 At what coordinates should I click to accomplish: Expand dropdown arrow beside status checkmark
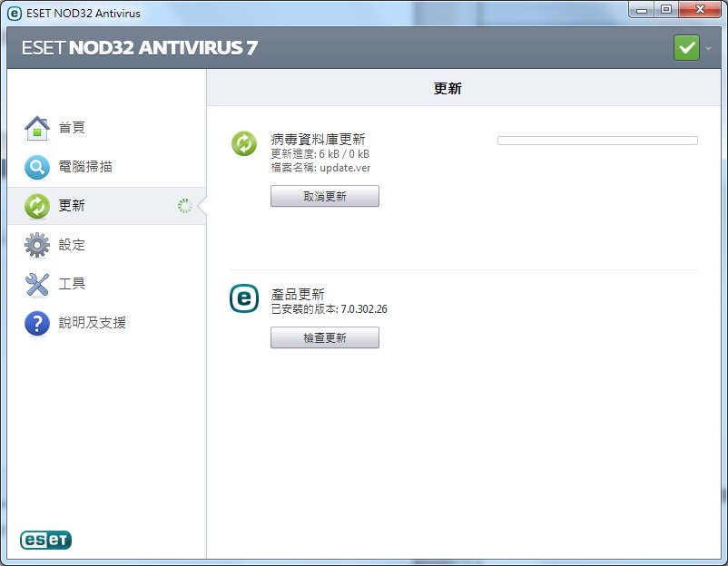click(708, 48)
